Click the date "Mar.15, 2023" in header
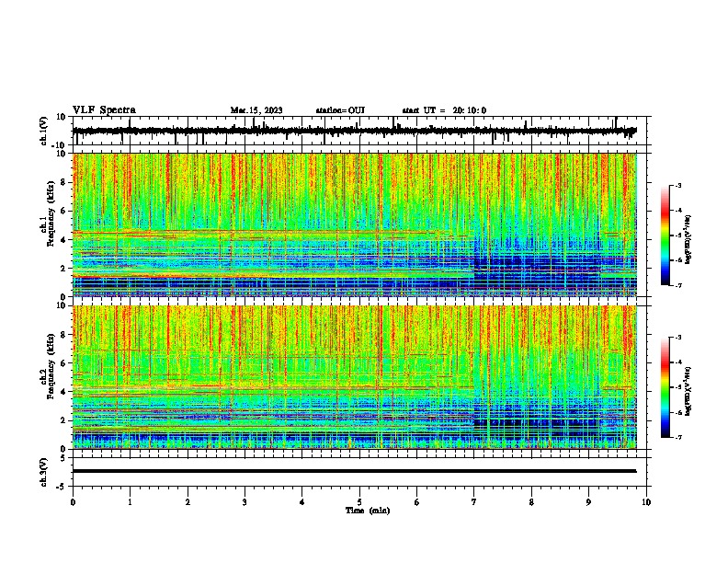728x563 pixels. tap(256, 110)
